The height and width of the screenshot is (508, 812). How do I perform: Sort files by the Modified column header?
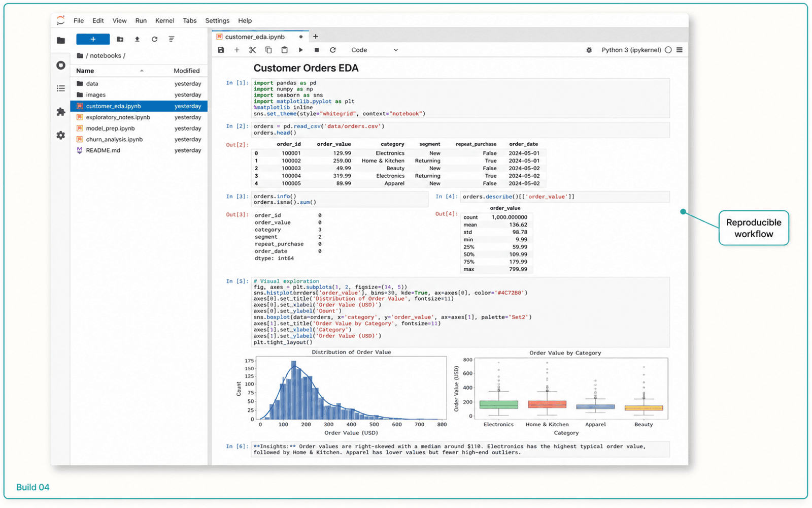click(187, 71)
